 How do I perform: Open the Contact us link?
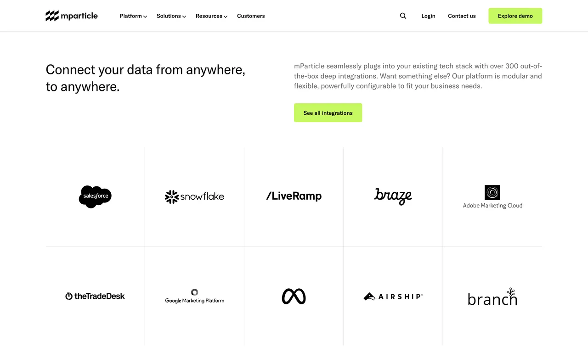(462, 16)
